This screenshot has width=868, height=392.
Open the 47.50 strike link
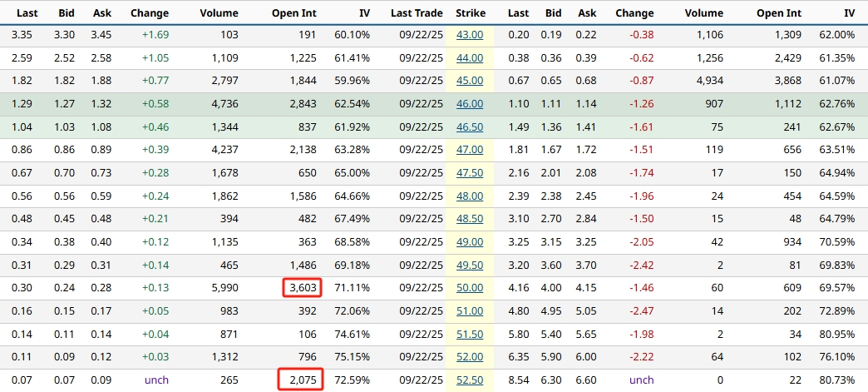point(469,173)
